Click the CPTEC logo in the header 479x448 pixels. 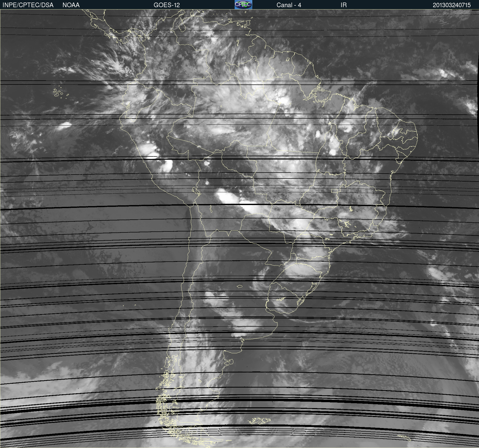243,5
